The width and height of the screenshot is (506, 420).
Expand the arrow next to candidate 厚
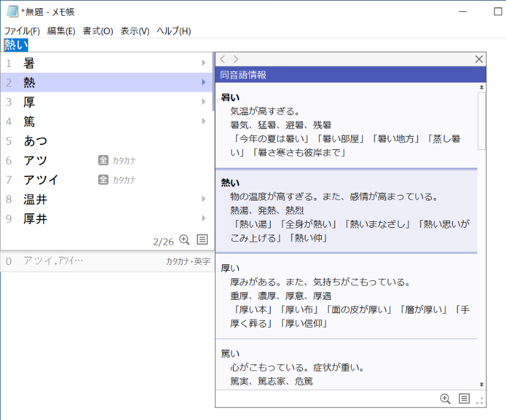pyautogui.click(x=204, y=102)
